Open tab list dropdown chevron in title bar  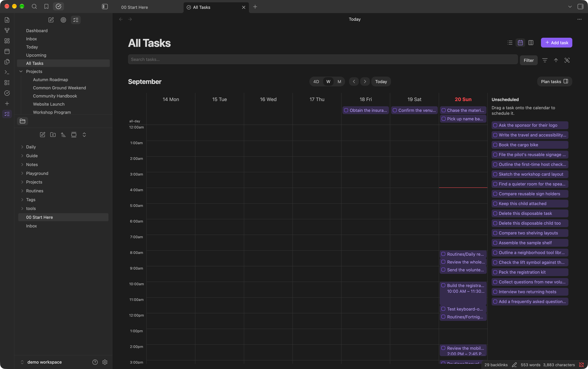[570, 7]
